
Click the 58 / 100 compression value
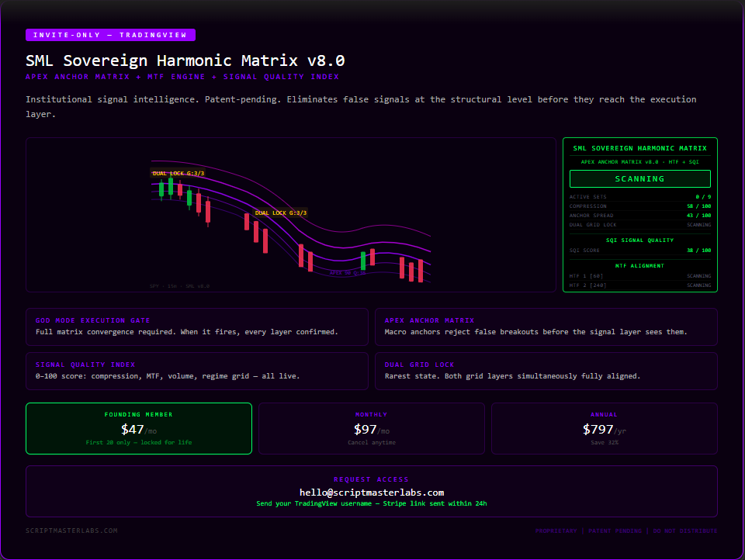[x=699, y=206]
